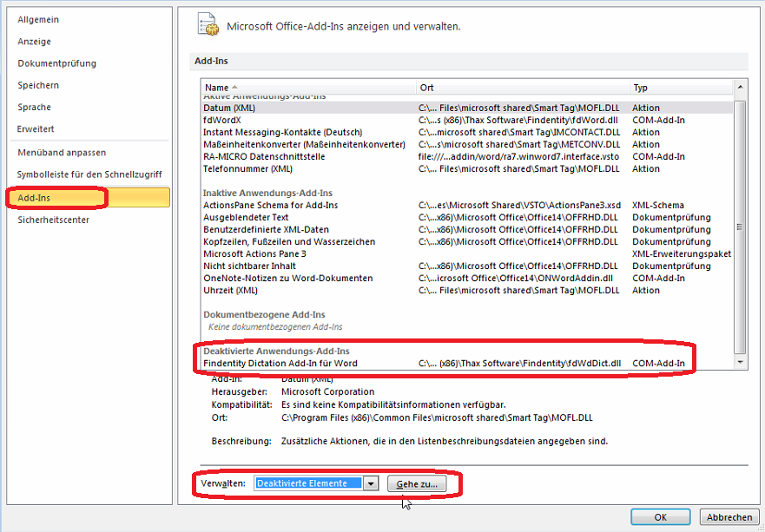
Task: Click the Abbrechen button
Action: tap(729, 517)
